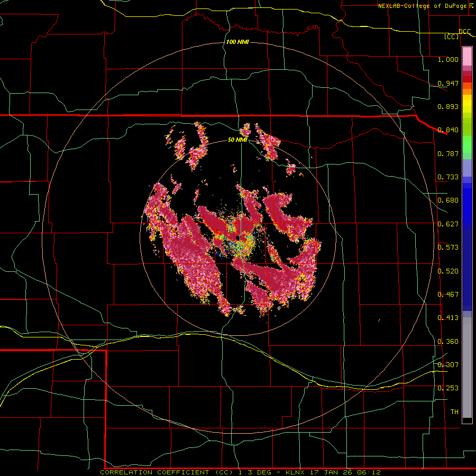
Task: Click the 0.787 color scale value
Action: click(x=448, y=153)
